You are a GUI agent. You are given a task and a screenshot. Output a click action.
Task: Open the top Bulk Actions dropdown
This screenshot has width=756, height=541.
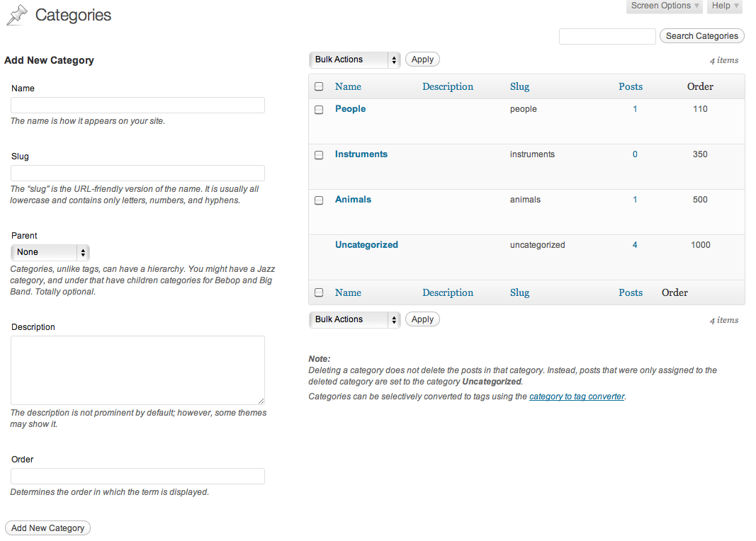tap(354, 60)
